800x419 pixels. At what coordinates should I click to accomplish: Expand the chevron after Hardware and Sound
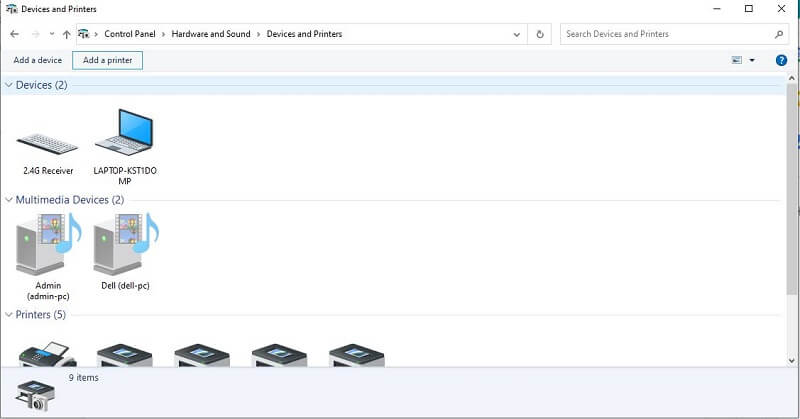point(259,34)
